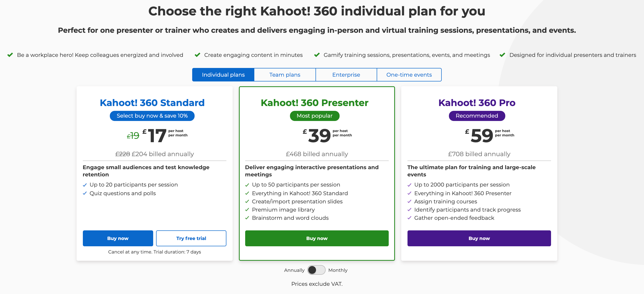Click checkmark beside 'Designed for individual presenters'
Screen dimensions: 644x294
click(x=502, y=55)
